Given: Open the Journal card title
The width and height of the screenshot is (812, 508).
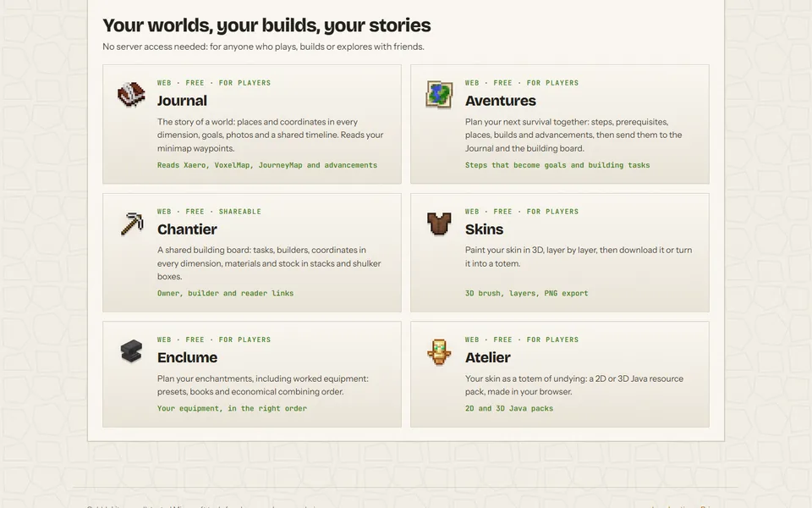Looking at the screenshot, I should (182, 101).
